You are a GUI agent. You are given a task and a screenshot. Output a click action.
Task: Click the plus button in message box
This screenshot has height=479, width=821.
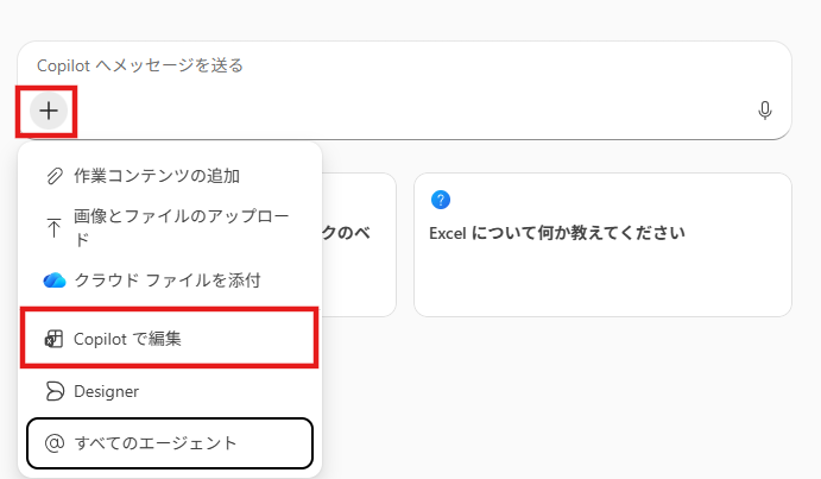click(x=48, y=111)
